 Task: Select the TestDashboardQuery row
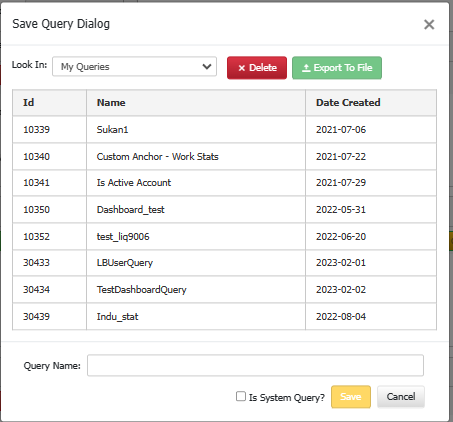click(x=224, y=289)
